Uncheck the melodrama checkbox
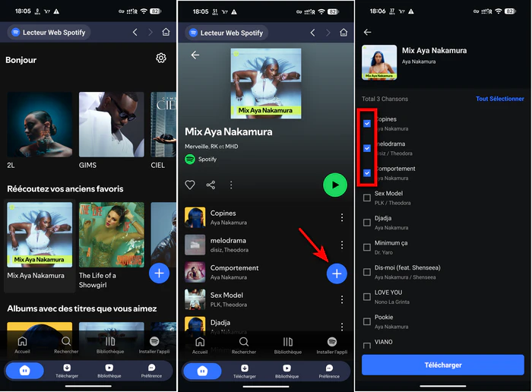The image size is (532, 392). (367, 148)
